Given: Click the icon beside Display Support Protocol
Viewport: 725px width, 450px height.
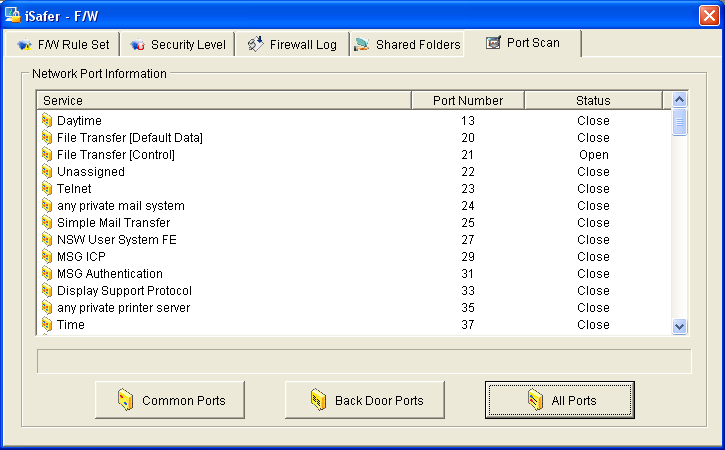Looking at the screenshot, I should pyautogui.click(x=47, y=291).
